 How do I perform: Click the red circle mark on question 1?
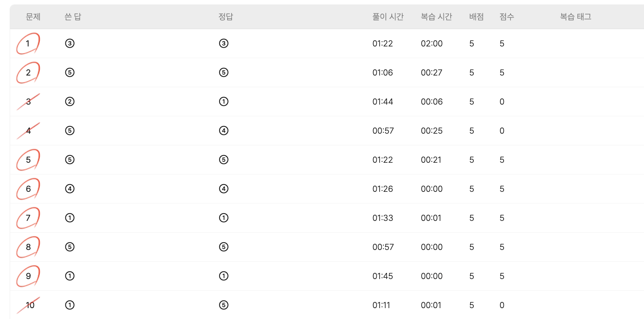click(x=28, y=43)
